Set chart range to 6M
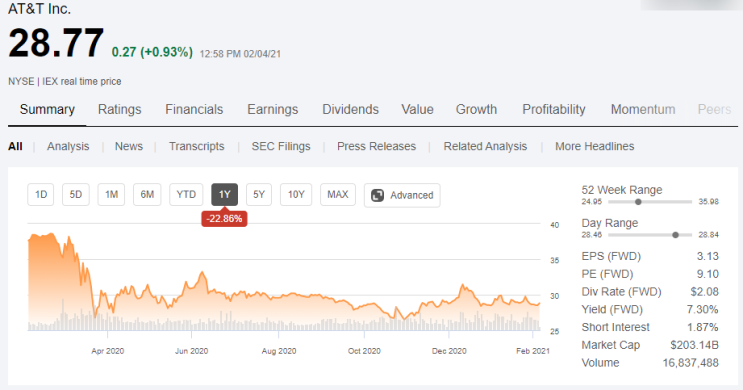 coord(147,195)
